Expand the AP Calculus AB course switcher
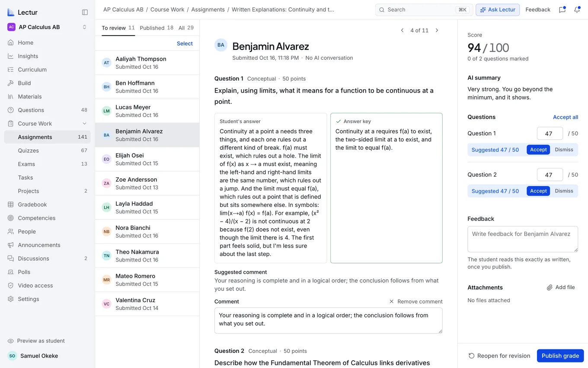This screenshot has height=368, width=588. click(x=48, y=27)
